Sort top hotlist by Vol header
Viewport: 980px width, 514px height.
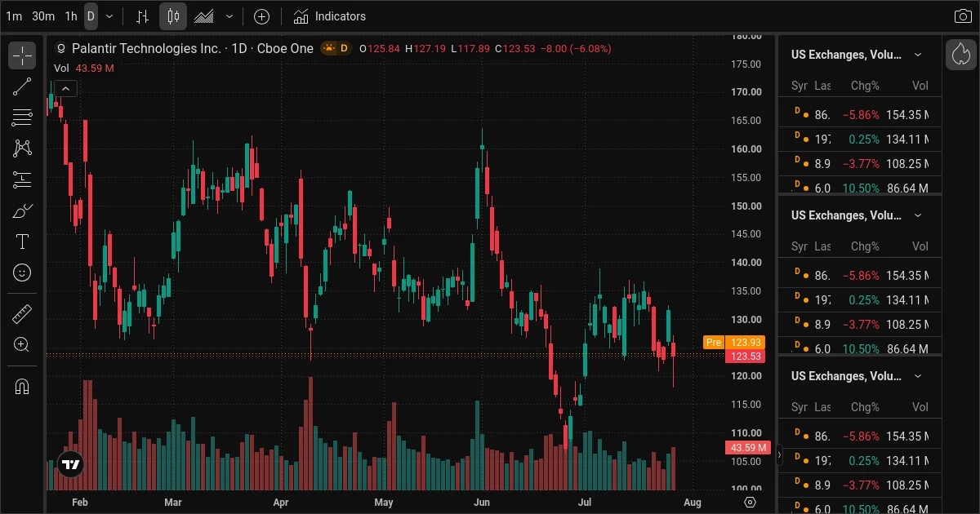pos(920,86)
